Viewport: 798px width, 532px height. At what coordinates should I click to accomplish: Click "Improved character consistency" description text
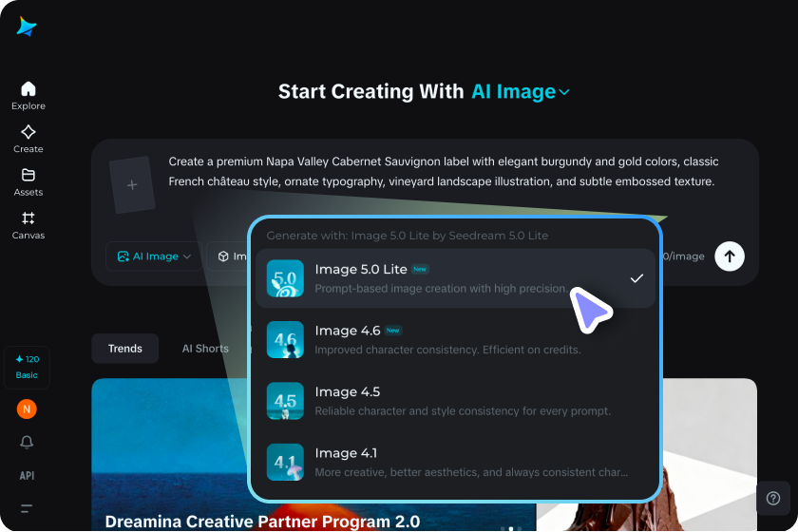[447, 350]
